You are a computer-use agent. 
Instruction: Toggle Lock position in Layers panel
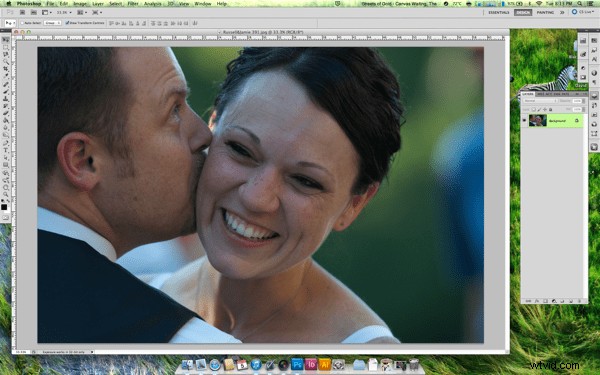[545, 110]
